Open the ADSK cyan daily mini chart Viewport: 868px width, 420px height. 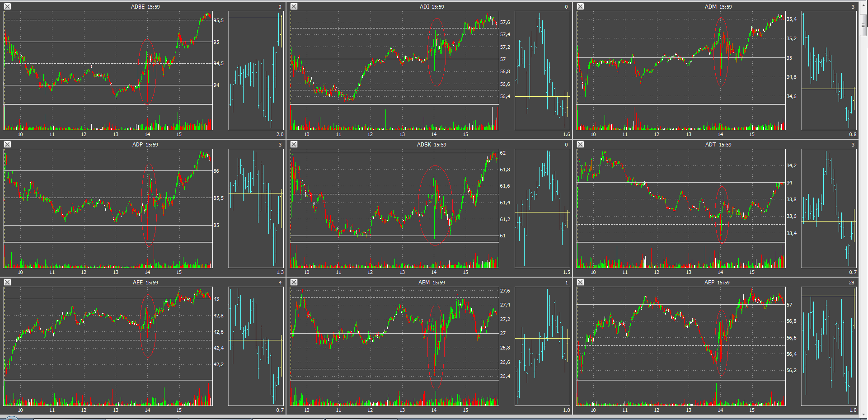[x=542, y=208]
